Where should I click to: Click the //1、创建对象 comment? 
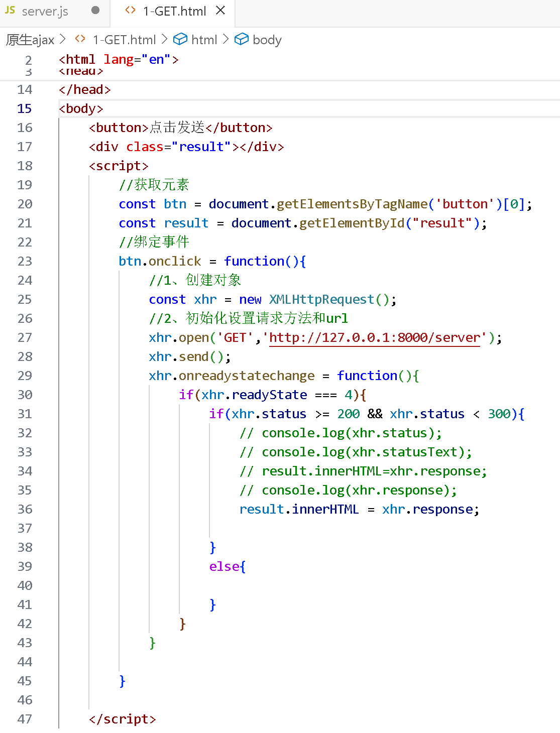click(195, 280)
